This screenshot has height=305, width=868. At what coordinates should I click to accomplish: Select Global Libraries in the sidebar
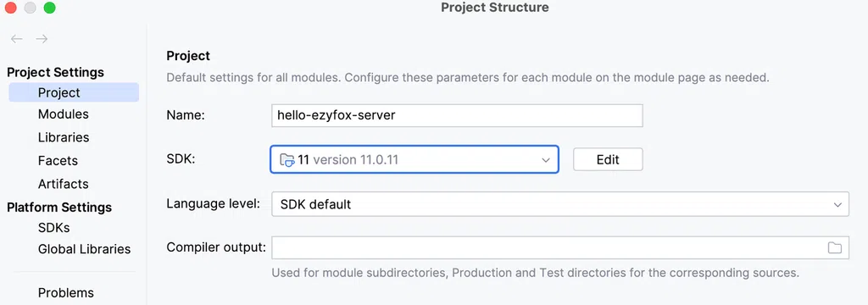point(84,249)
